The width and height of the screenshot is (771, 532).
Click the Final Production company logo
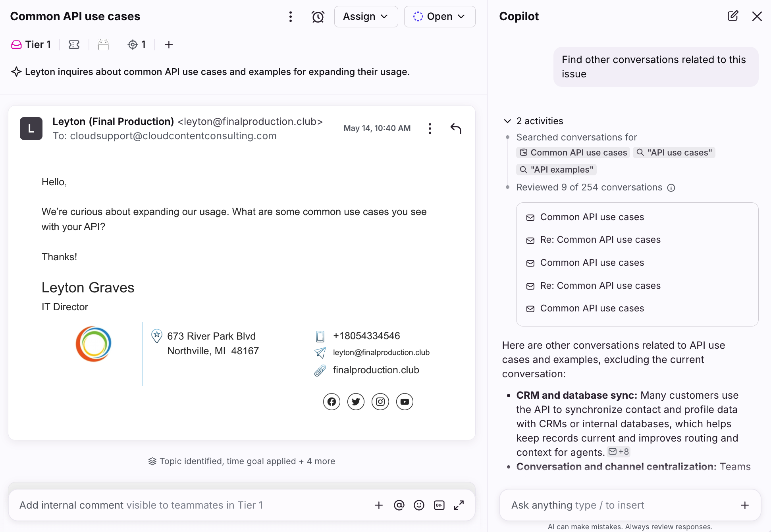tap(93, 344)
